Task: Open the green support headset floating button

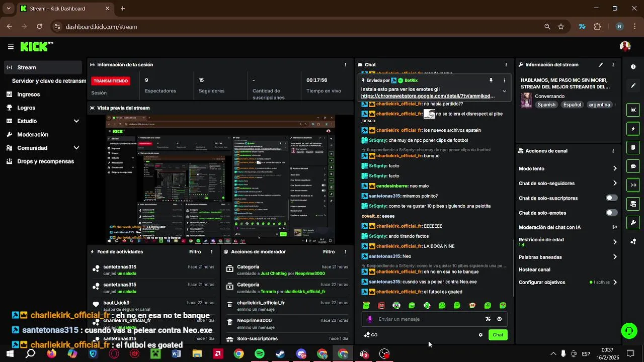Action: point(629,330)
